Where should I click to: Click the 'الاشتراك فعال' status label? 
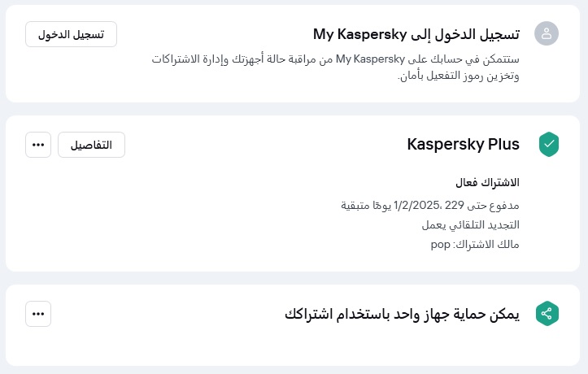pos(487,181)
